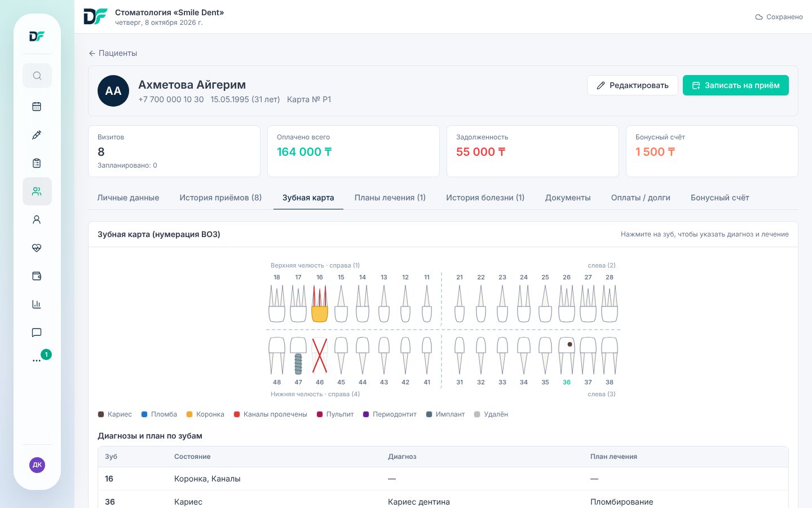Viewport: 812px width, 508px height.
Task: Click the AA patient avatar
Action: click(x=113, y=91)
